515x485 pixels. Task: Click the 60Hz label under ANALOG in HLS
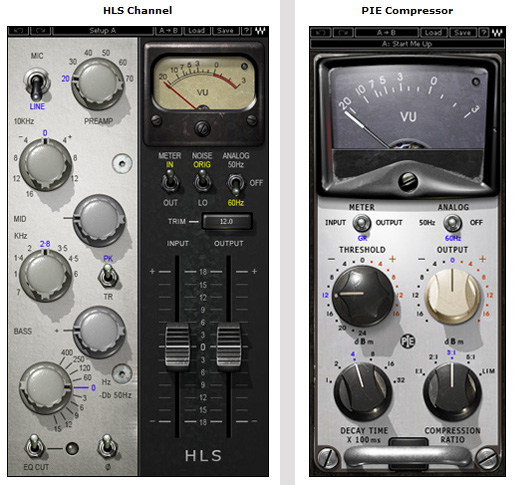click(235, 203)
